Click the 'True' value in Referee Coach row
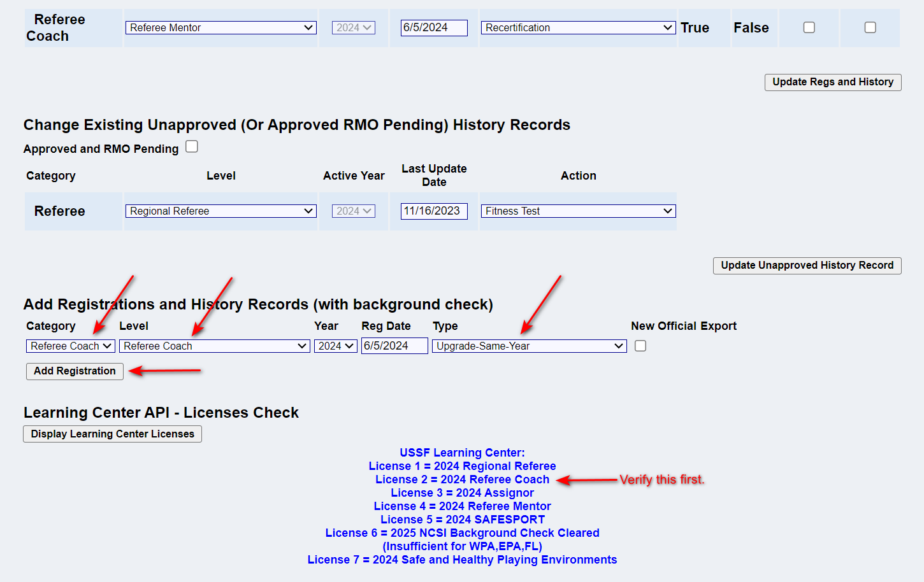924x582 pixels. pos(695,27)
